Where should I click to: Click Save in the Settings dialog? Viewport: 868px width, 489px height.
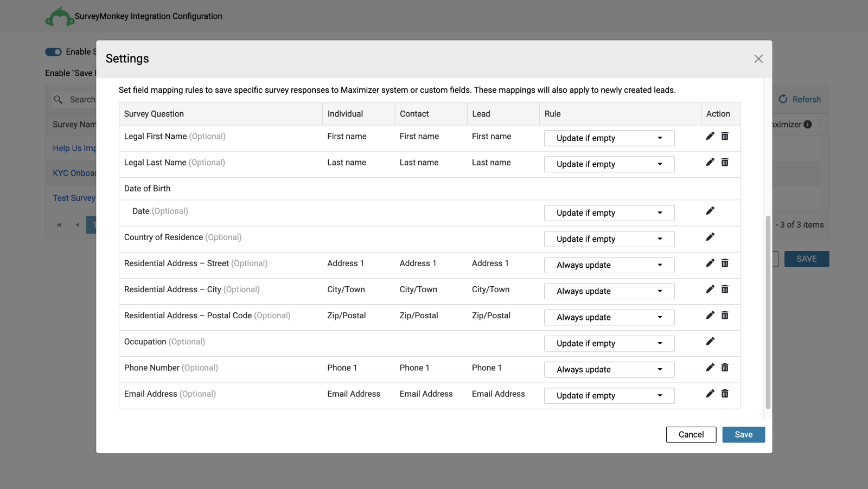(743, 435)
